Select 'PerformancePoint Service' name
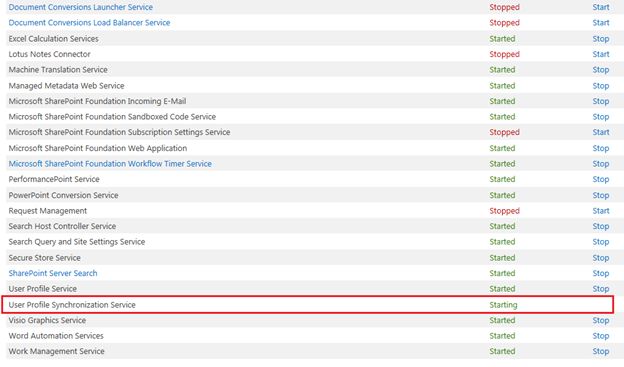 point(54,179)
